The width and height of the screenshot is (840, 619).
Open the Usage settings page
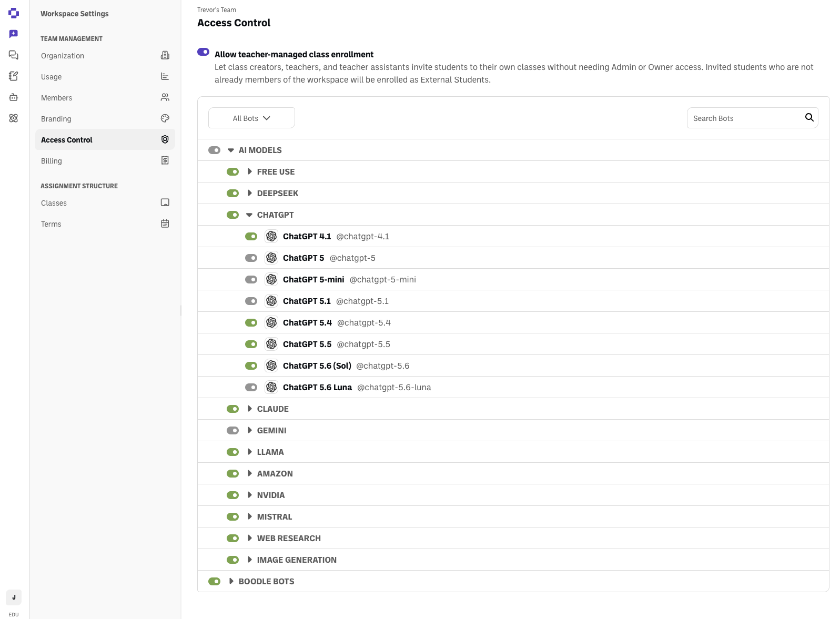click(105, 76)
